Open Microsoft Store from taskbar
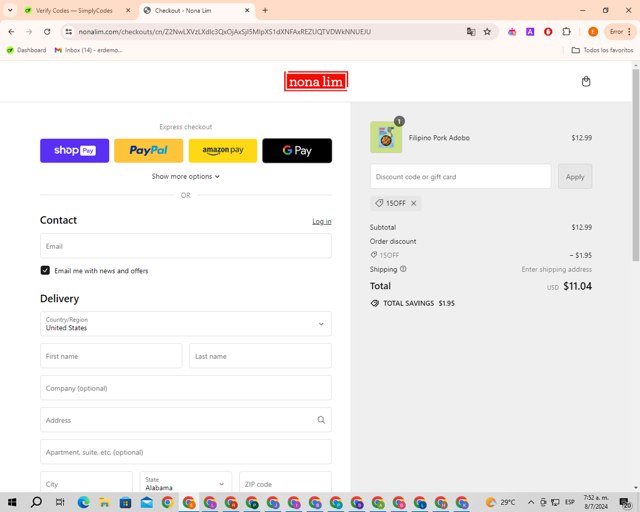The height and width of the screenshot is (512, 640). (125, 502)
